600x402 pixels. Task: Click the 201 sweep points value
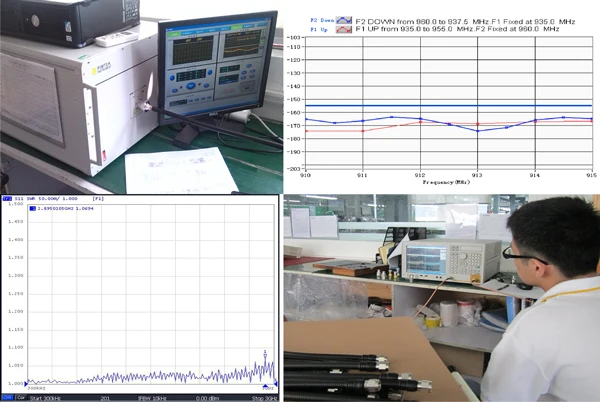[x=104, y=397]
